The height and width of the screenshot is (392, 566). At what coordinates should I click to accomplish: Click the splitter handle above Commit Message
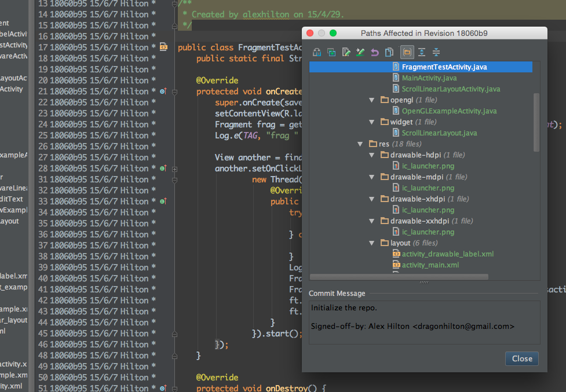click(424, 283)
